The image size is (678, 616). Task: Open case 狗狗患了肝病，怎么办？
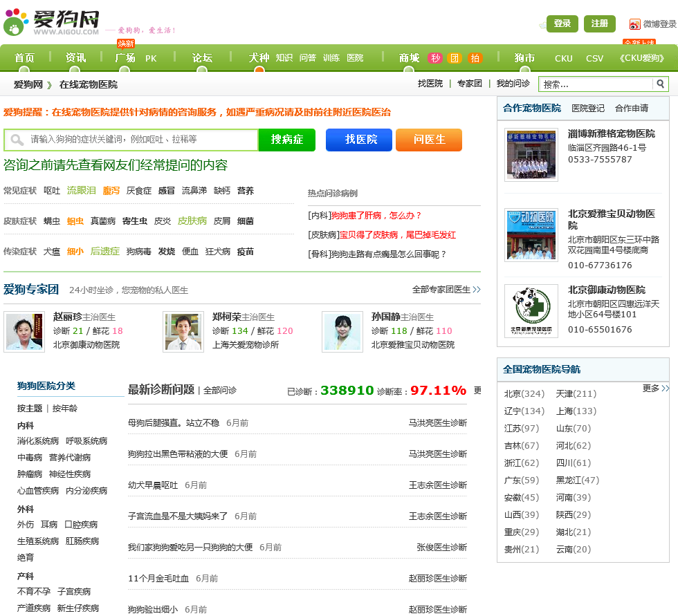376,216
